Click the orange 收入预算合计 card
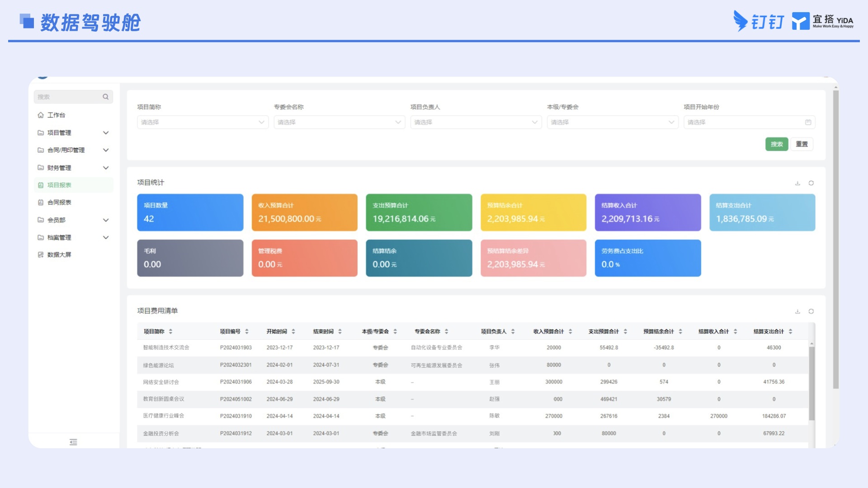Screen dimensions: 868x488 [x=305, y=212]
